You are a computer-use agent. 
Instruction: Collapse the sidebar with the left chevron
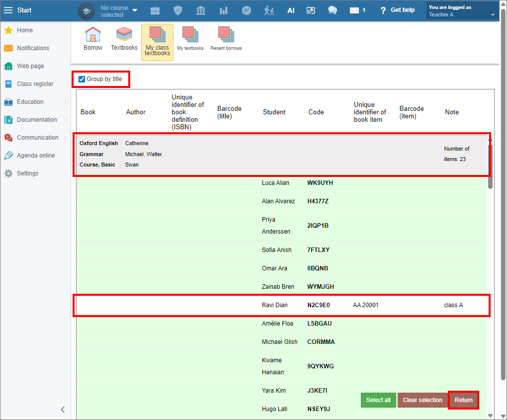(63, 410)
